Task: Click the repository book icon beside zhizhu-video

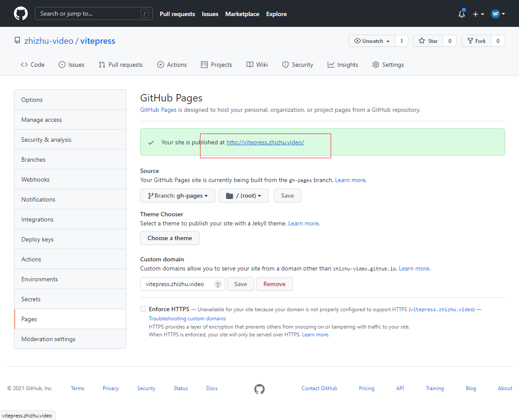Action: 17,41
